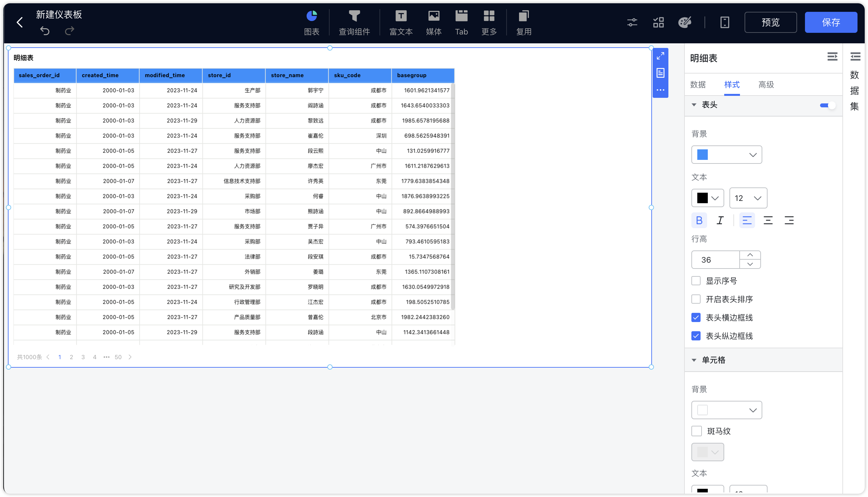Go to next table page arrow
The width and height of the screenshot is (868, 497).
[x=130, y=357]
